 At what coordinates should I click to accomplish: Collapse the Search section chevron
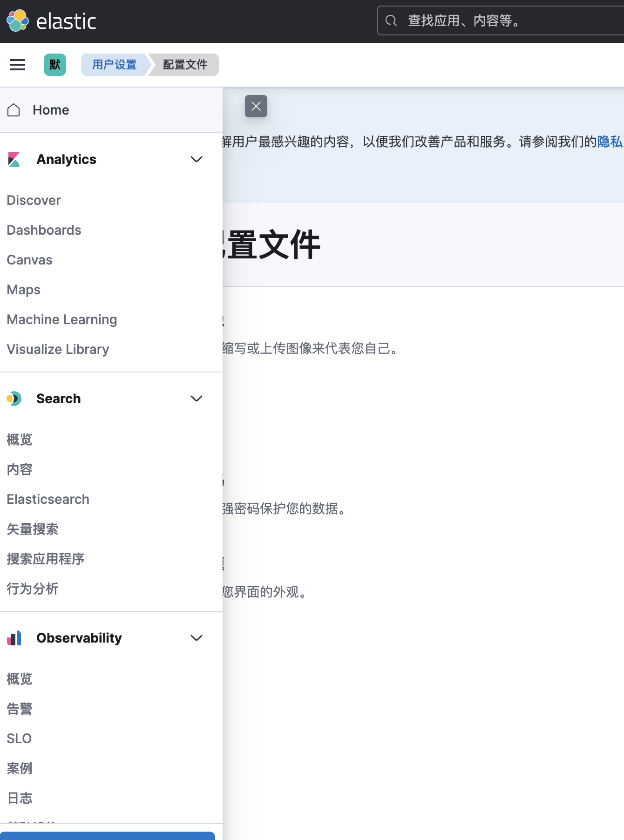pos(197,399)
